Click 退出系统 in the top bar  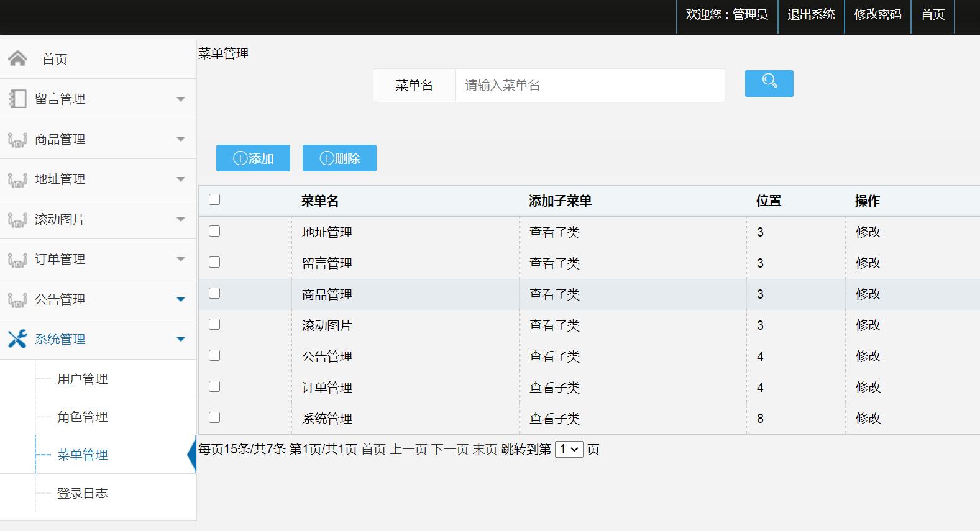(x=811, y=14)
